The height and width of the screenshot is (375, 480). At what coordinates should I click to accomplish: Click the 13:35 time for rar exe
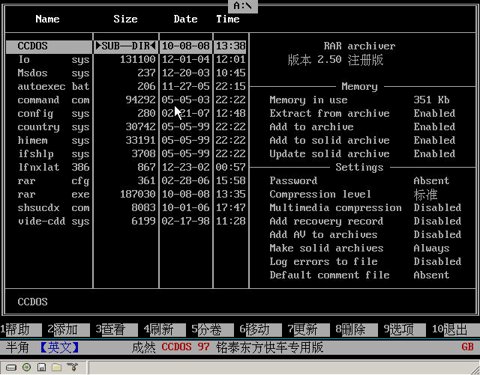[231, 194]
